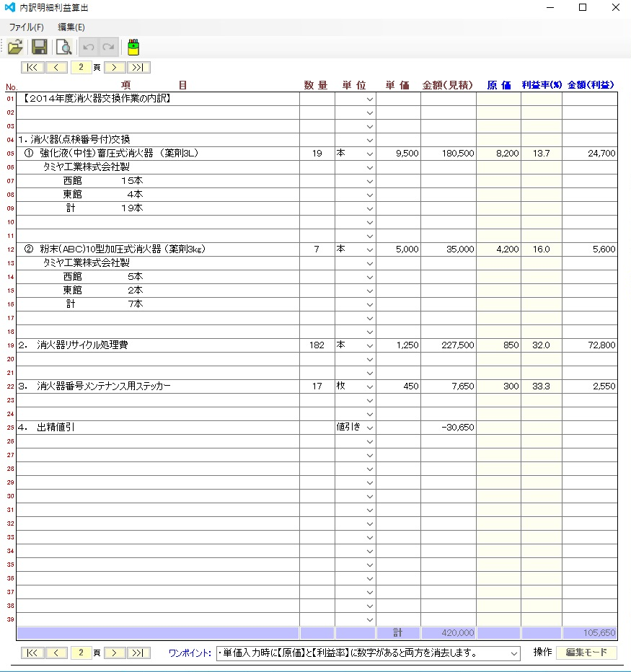Select item 消火器リサイクル処理費
631x672 pixels.
click(158, 345)
